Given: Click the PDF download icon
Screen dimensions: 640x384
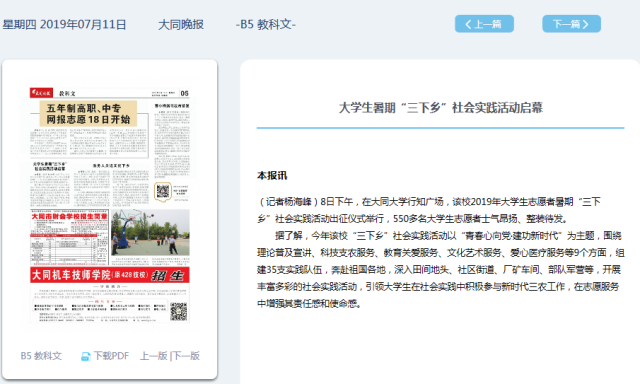Looking at the screenshot, I should [85, 357].
